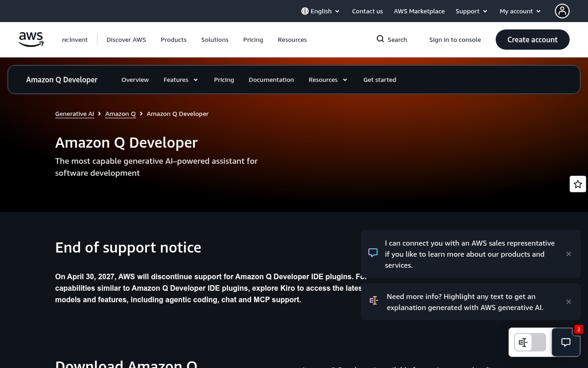Dismiss the AWS sales representative message
This screenshot has width=588, height=368.
(x=569, y=254)
